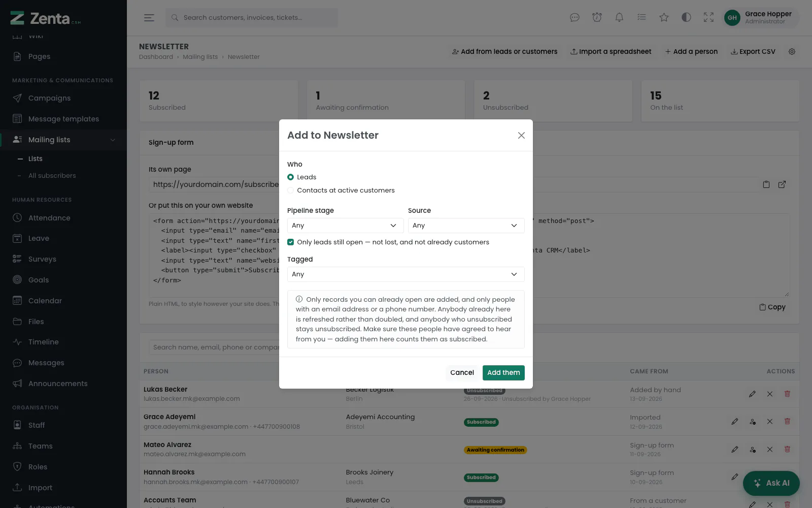This screenshot has width=812, height=508.
Task: Click Add a person button
Action: 691,52
